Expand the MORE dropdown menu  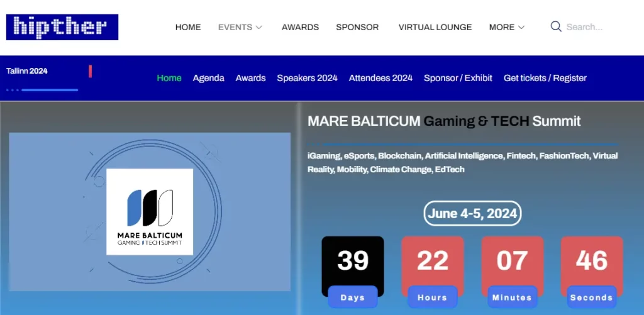(x=506, y=27)
